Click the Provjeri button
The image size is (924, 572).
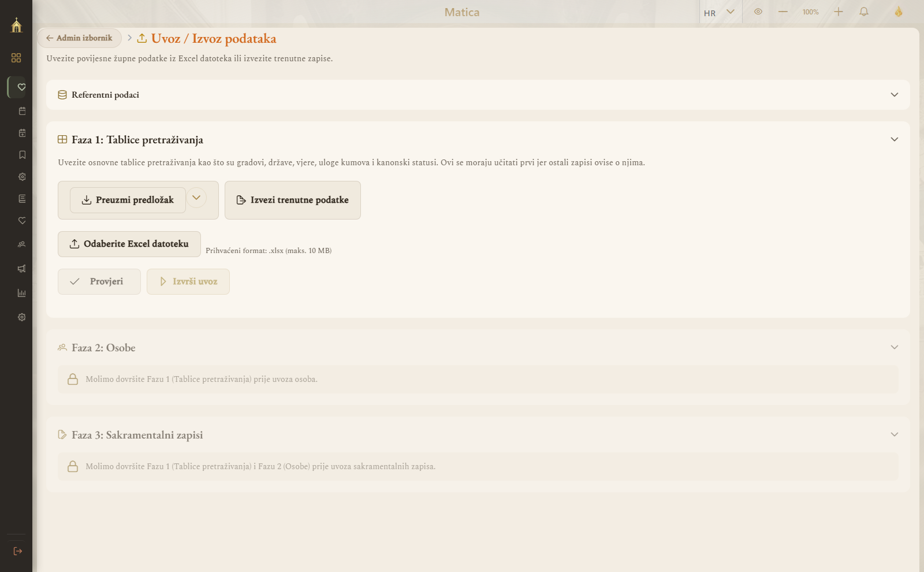pos(99,281)
